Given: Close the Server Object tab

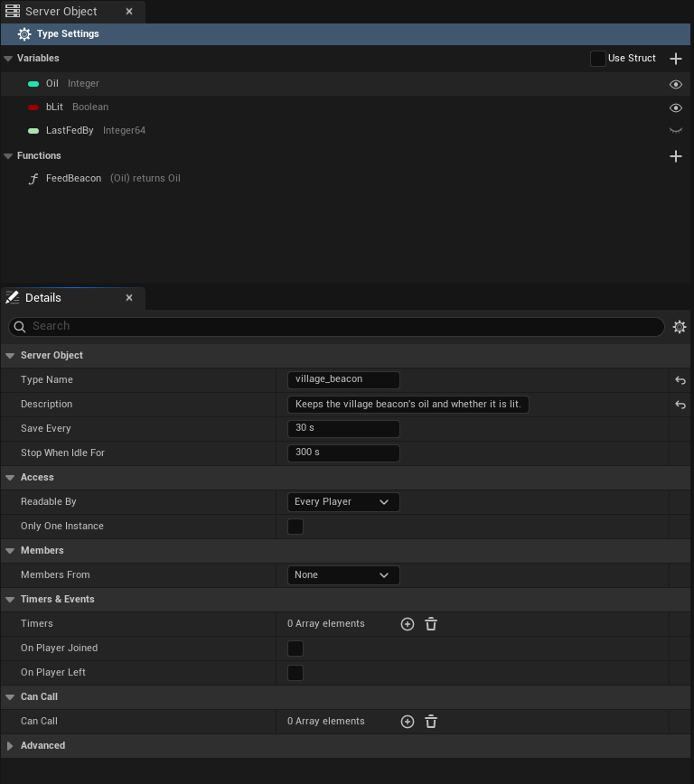Looking at the screenshot, I should tap(129, 11).
